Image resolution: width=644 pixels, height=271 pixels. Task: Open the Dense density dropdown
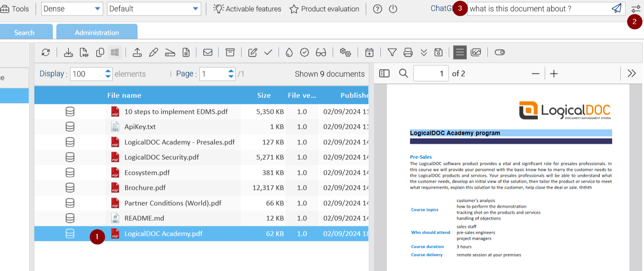pyautogui.click(x=72, y=9)
